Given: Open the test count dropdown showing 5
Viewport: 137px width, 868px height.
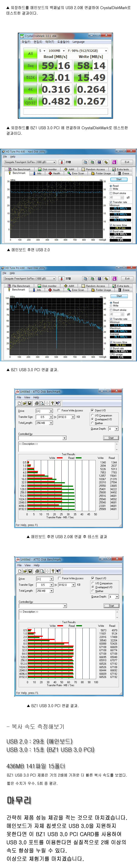Looking at the screenshot, I should [x=42, y=51].
